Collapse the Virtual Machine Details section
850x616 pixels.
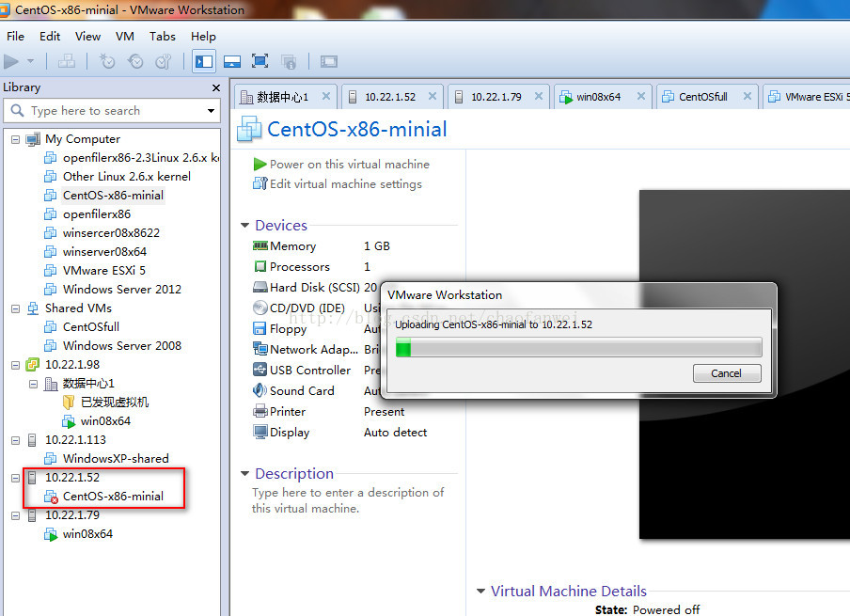[480, 591]
